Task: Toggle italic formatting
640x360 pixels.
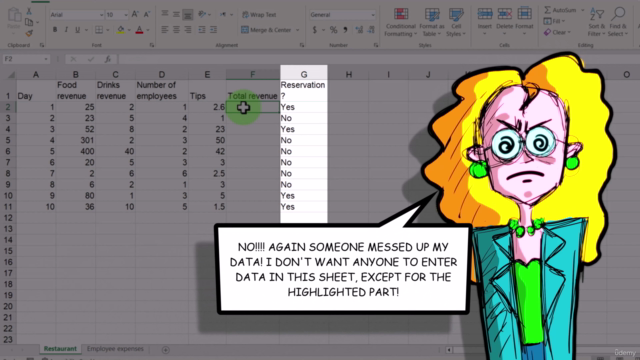Action: click(x=66, y=30)
